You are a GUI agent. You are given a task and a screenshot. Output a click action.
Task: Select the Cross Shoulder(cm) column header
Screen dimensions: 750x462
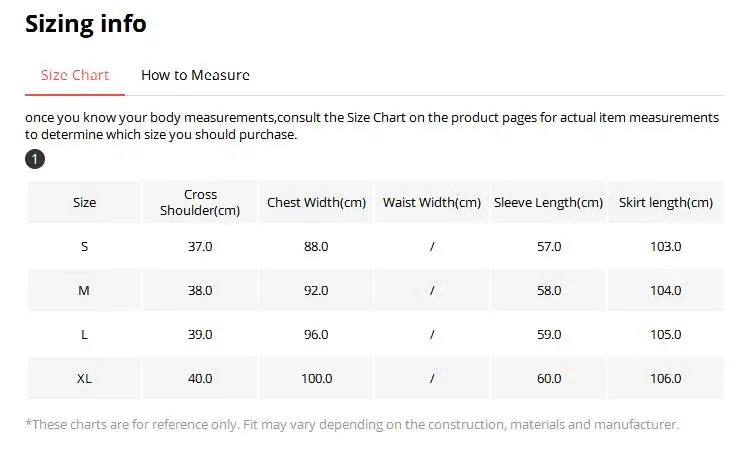[x=200, y=203]
